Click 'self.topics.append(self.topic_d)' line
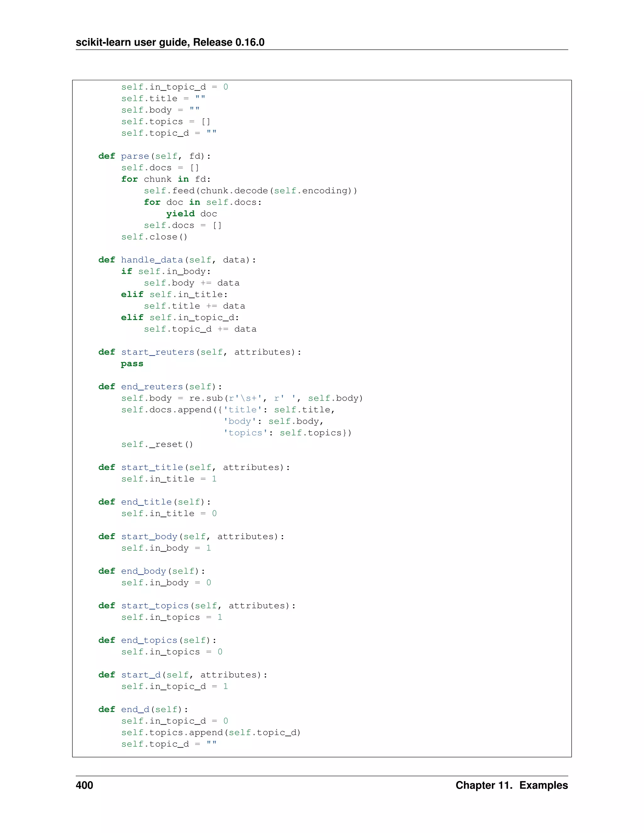This screenshot has height=833, width=644. tap(211, 733)
